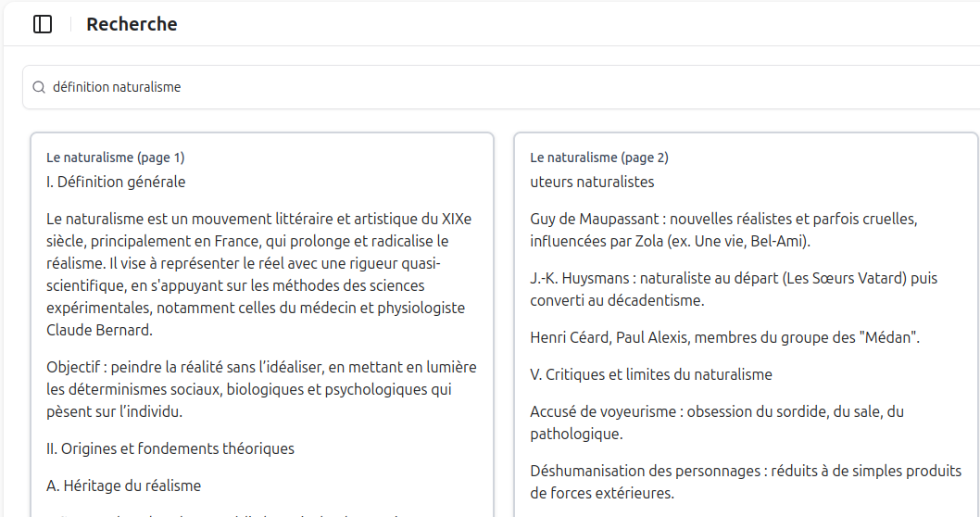This screenshot has height=517, width=980.
Task: Click the "Objectif : peindre la réalité" paragraph
Action: 261,389
